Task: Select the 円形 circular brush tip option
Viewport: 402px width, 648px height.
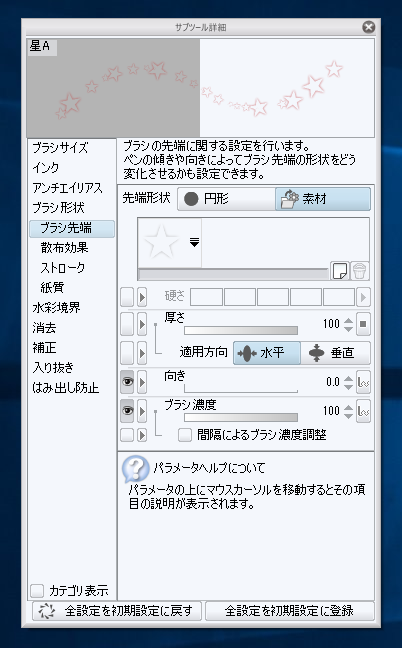Action: tap(226, 199)
